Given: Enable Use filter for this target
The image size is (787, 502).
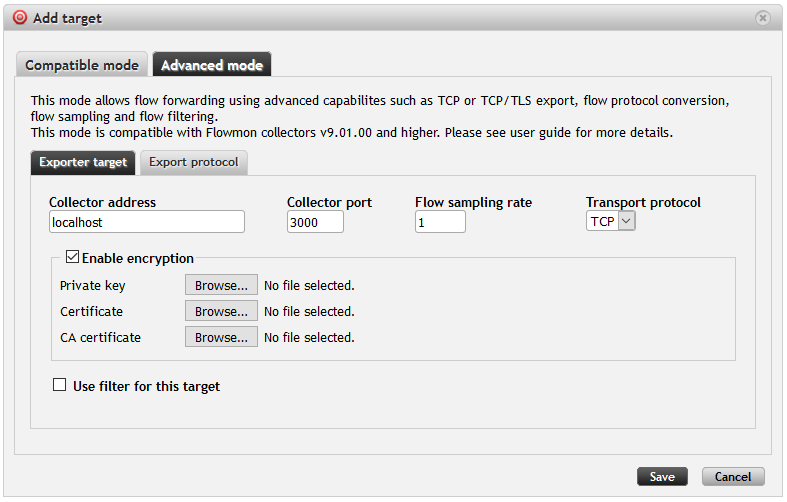Looking at the screenshot, I should pyautogui.click(x=60, y=385).
